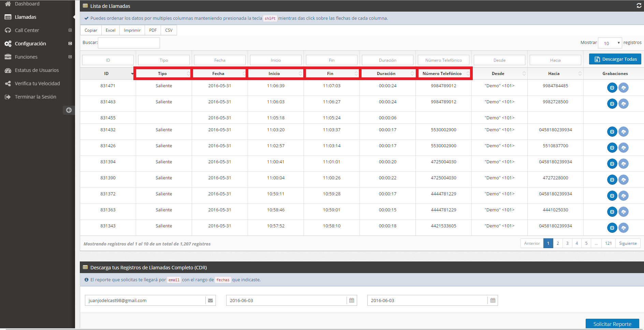Screen dimensions: 644x330
Task: Export table as CSV
Action: 169,30
